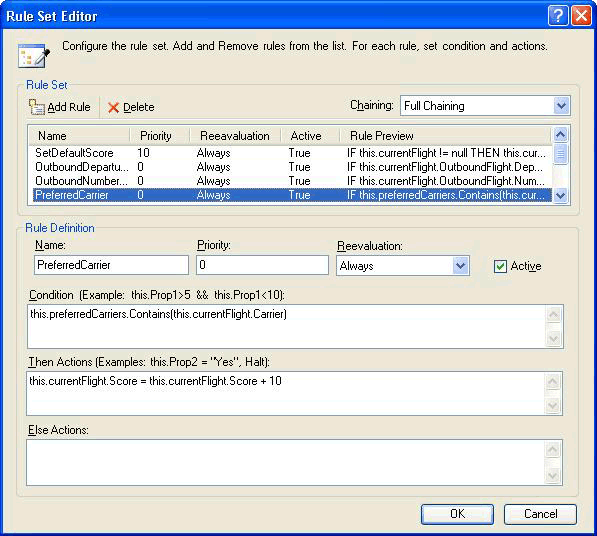597x536 pixels.
Task: Click the Else Actions text area
Action: pyautogui.click(x=286, y=463)
